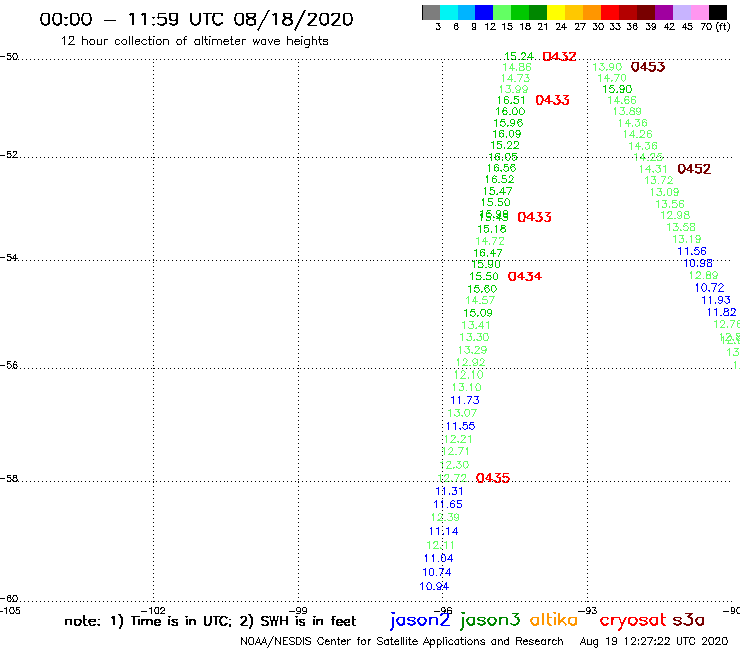Select the wave height value 15.18
Image resolution: width=740 pixels, height=650 pixels.
point(492,229)
